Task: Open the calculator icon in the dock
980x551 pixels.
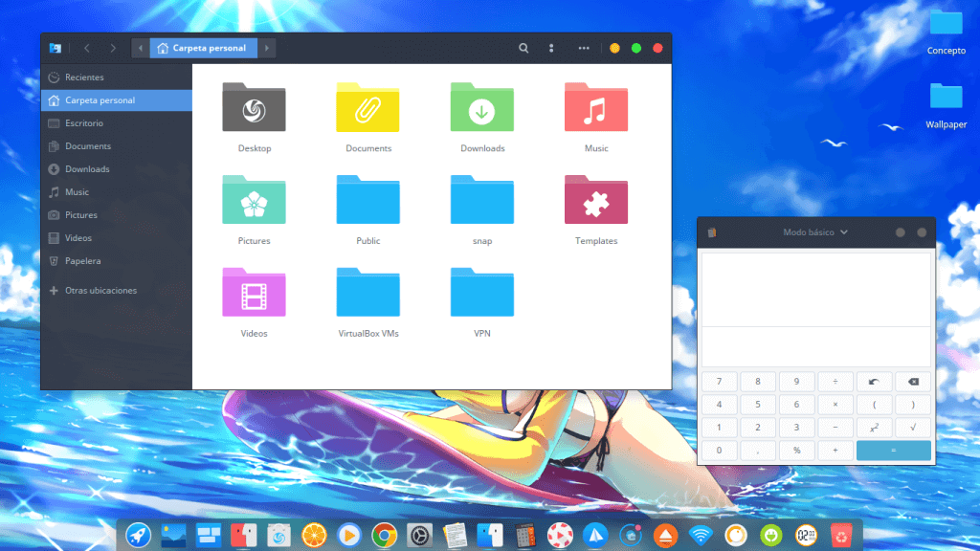Action: pyautogui.click(x=525, y=536)
